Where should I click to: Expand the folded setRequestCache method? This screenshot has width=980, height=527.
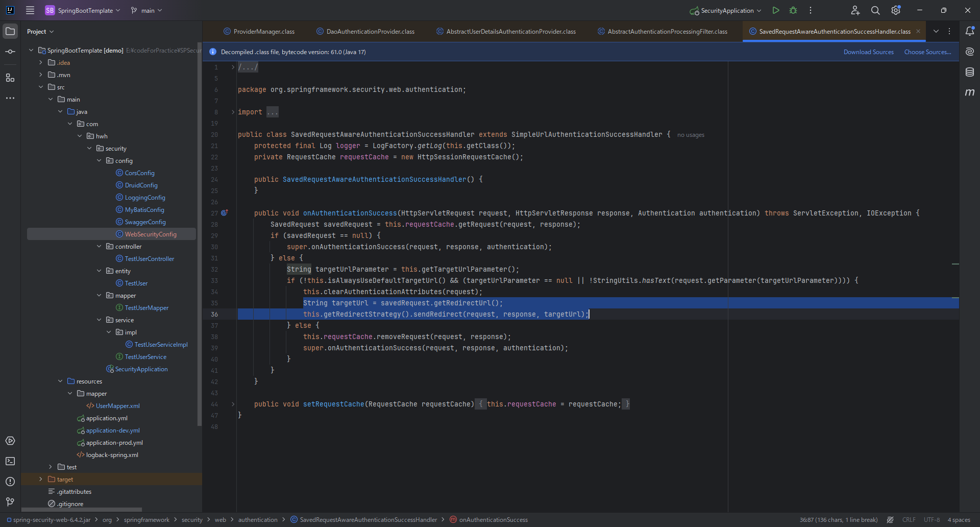click(x=233, y=404)
